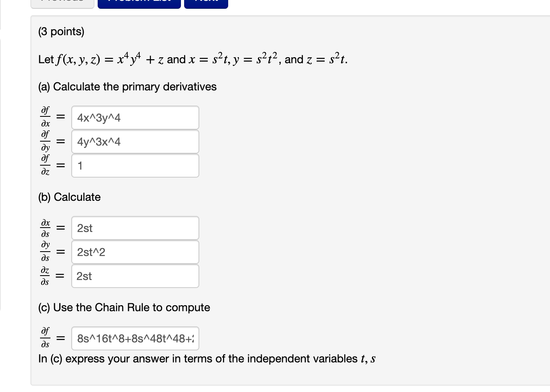550x392 pixels.
Task: Click the ∂f/∂s chain rule answer field
Action: 135,338
